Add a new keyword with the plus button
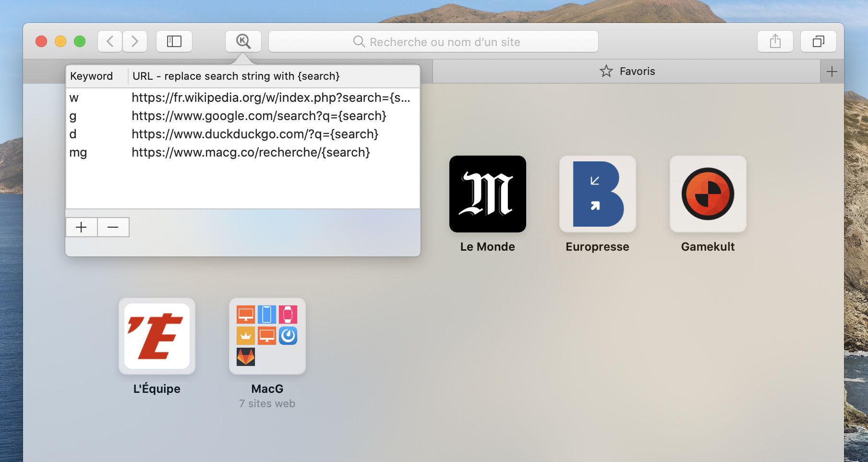Viewport: 868px width, 462px height. click(81, 227)
